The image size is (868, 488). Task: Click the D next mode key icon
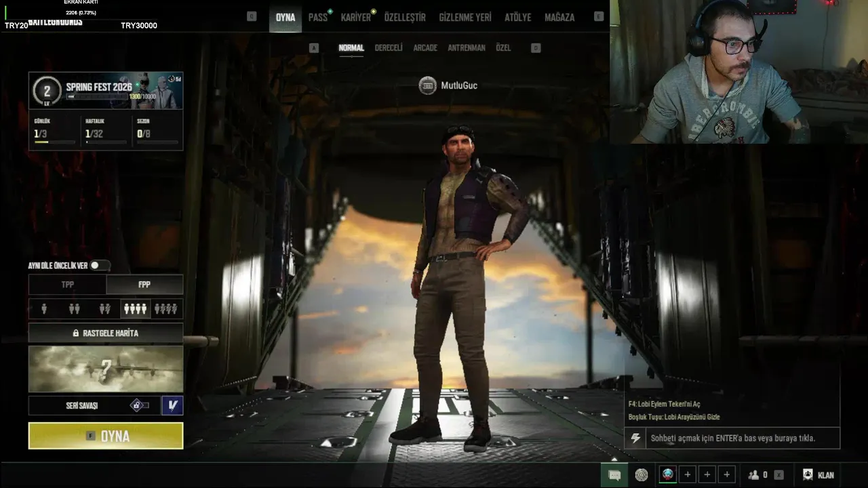click(x=536, y=48)
